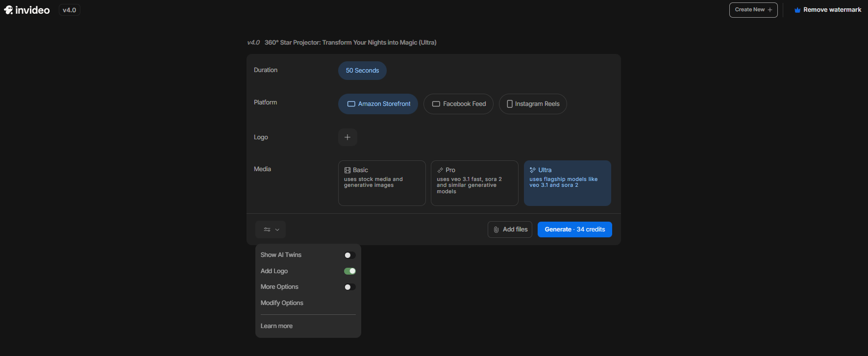Select Modify Options menu entry
Viewport: 868px width, 356px height.
(282, 303)
